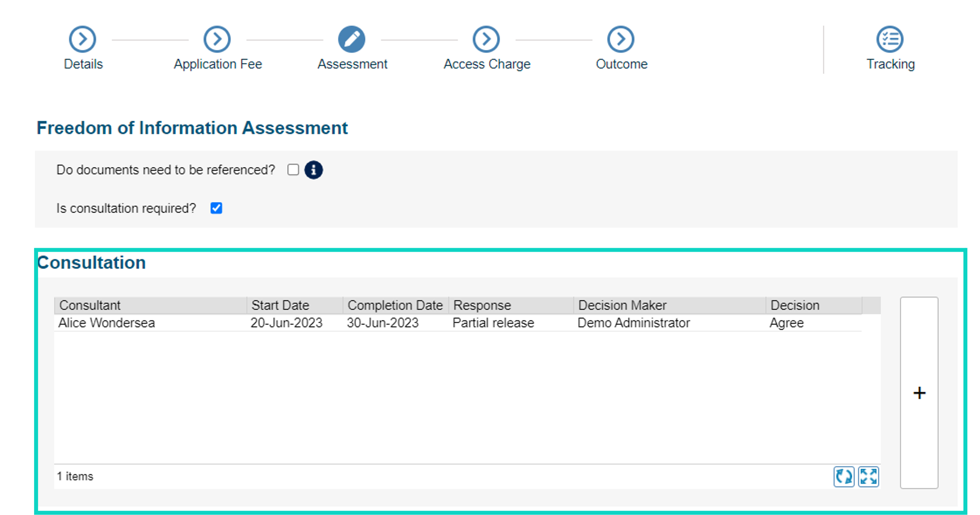Tick 'Do documents need to be referenced?' checkbox
This screenshot has width=980, height=515.
tap(293, 170)
